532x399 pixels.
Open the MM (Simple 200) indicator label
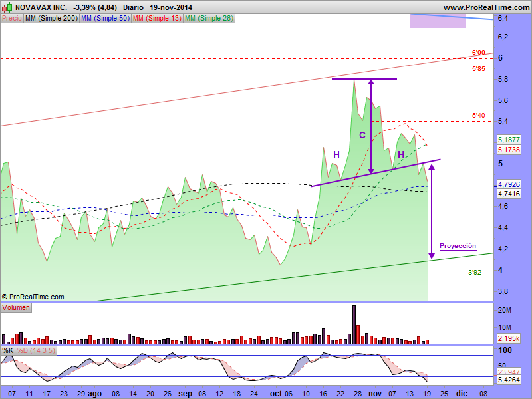click(52, 19)
